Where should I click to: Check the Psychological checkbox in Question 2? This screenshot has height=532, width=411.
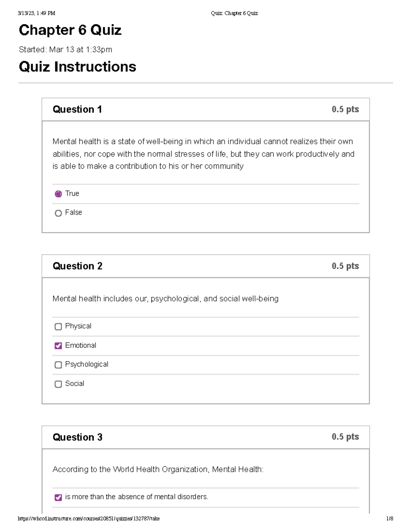pyautogui.click(x=58, y=365)
